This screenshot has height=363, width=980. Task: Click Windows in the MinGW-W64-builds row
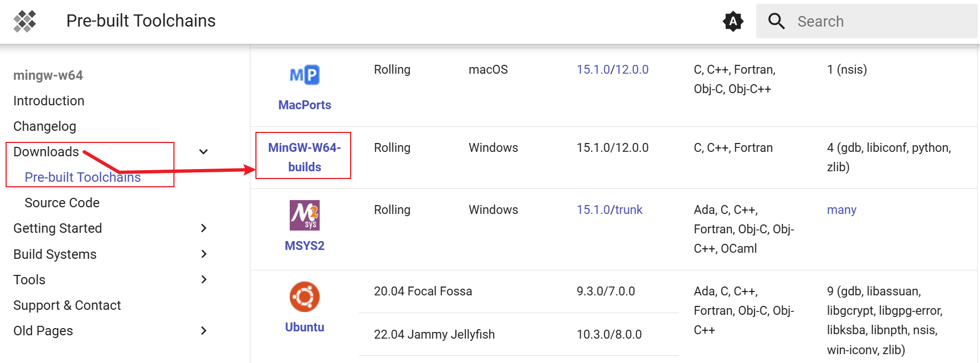tap(494, 147)
